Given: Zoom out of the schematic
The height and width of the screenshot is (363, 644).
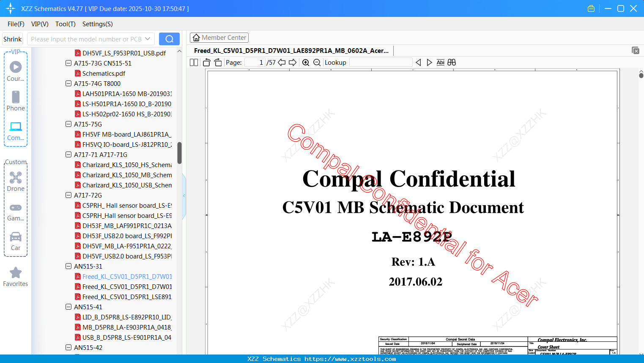Looking at the screenshot, I should 317,63.
